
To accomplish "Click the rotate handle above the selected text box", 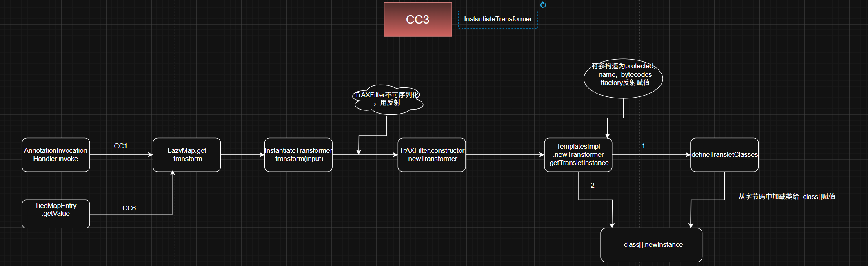I will tap(543, 5).
